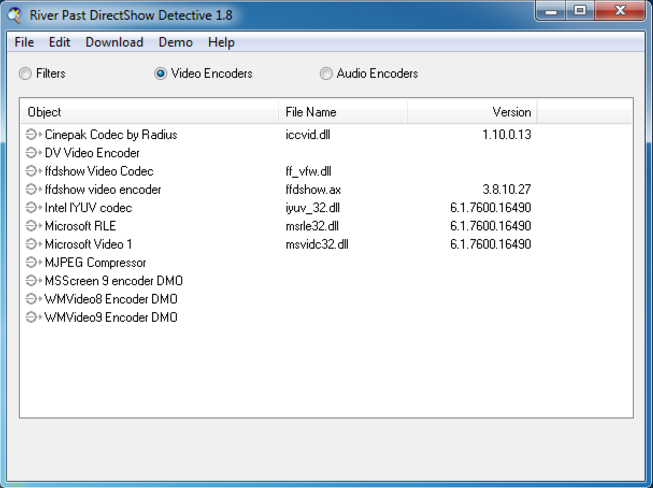Click the Microsoft Video 1 row's version value
The width and height of the screenshot is (653, 488).
click(491, 244)
